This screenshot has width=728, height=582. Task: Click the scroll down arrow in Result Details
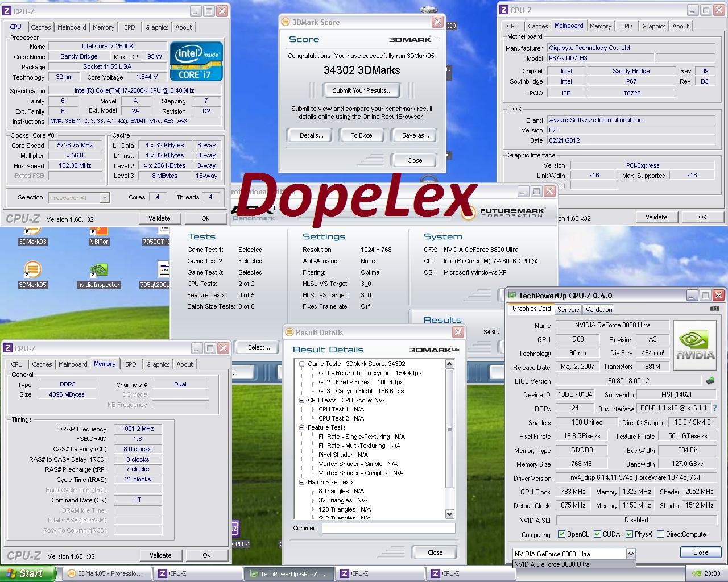[x=450, y=514]
